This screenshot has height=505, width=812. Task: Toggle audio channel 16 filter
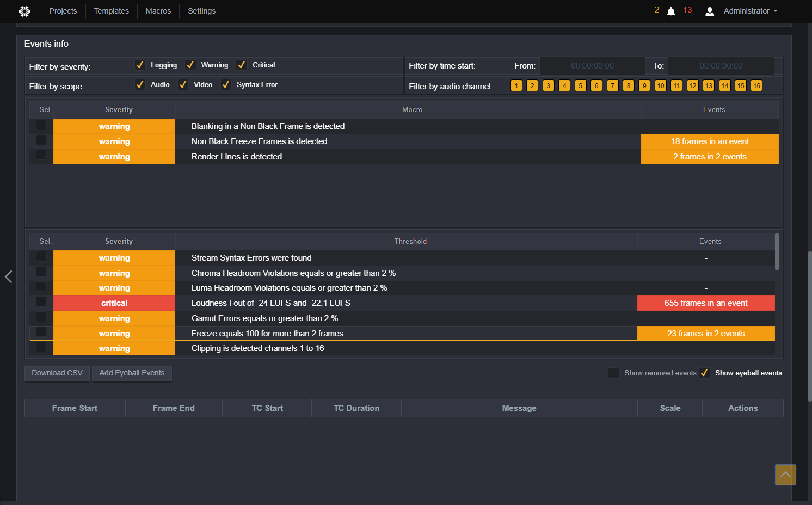coord(756,85)
